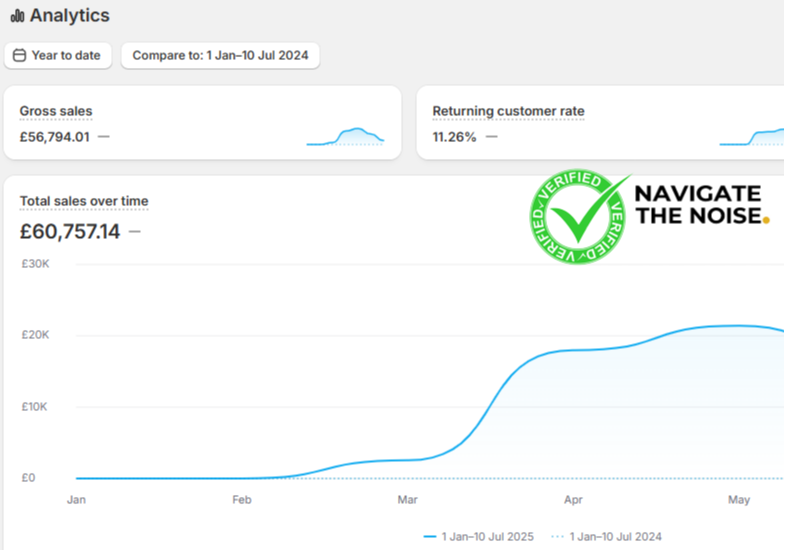Click the Mar x-axis label
Image resolution: width=785 pixels, height=551 pixels.
pyautogui.click(x=408, y=500)
